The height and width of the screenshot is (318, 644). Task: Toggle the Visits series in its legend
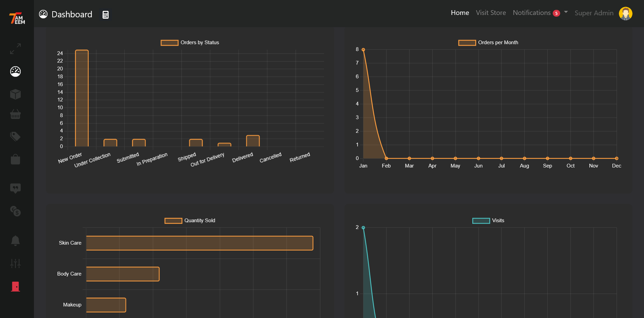click(x=488, y=220)
